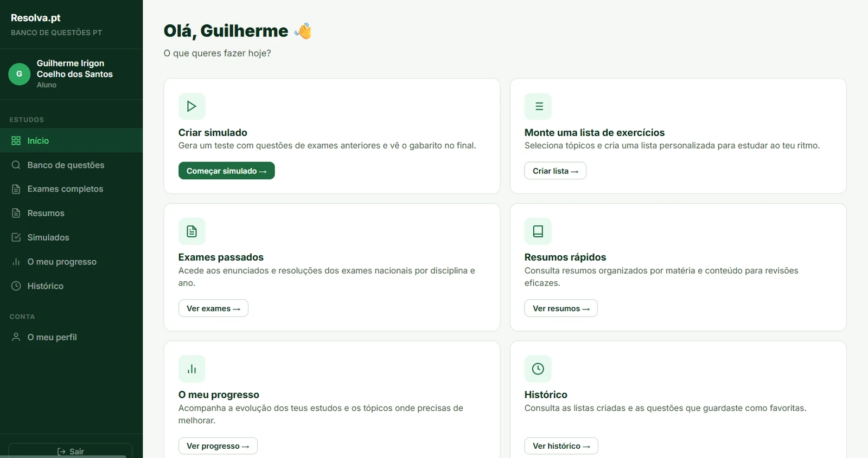This screenshot has height=458, width=868.
Task: Click the grid icon beside Início
Action: (16, 141)
